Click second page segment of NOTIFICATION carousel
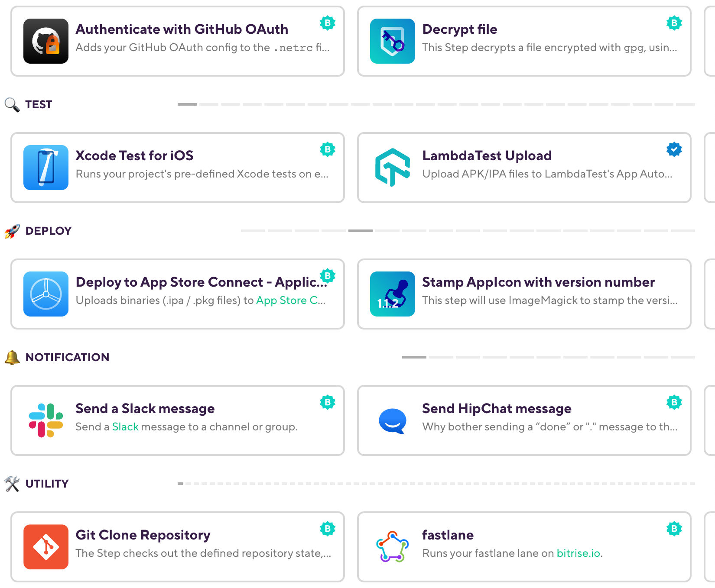This screenshot has width=715, height=588. [x=441, y=357]
